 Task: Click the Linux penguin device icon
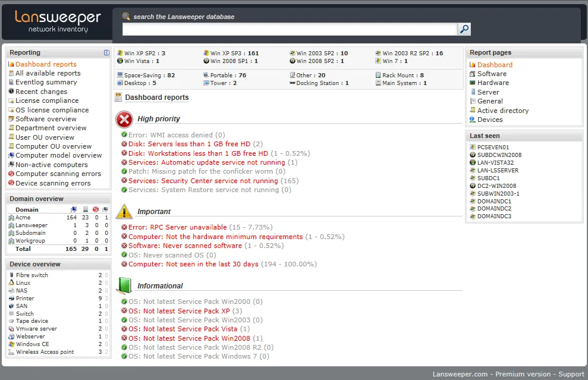tap(12, 283)
